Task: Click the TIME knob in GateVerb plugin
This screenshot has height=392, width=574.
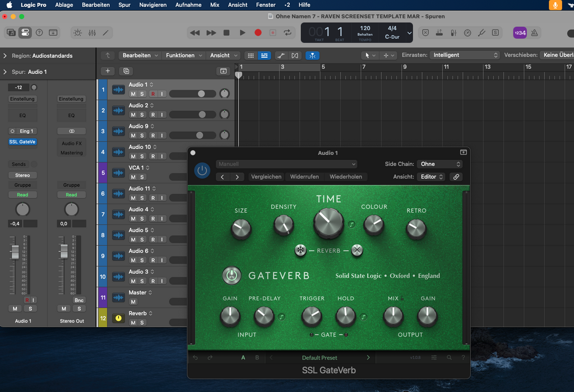Action: coord(328,222)
